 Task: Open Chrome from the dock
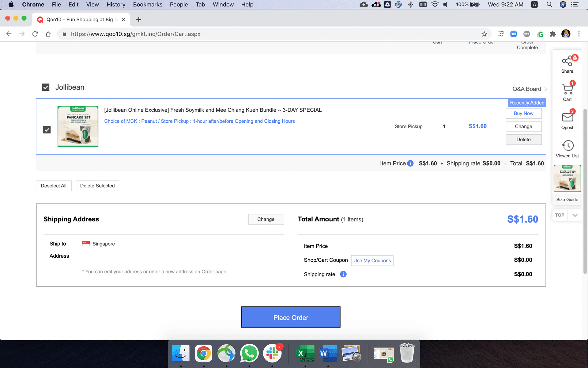coord(204,353)
